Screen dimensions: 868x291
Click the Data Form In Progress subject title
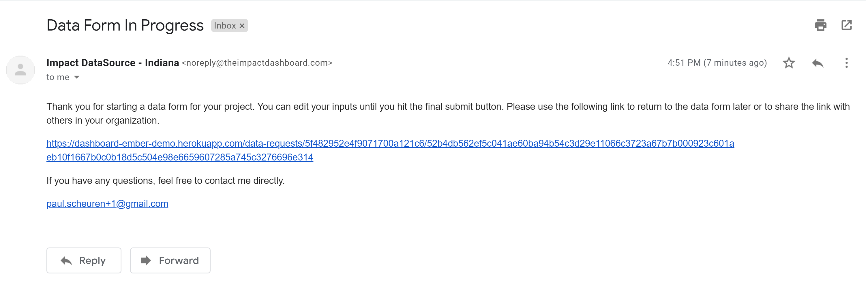point(125,26)
